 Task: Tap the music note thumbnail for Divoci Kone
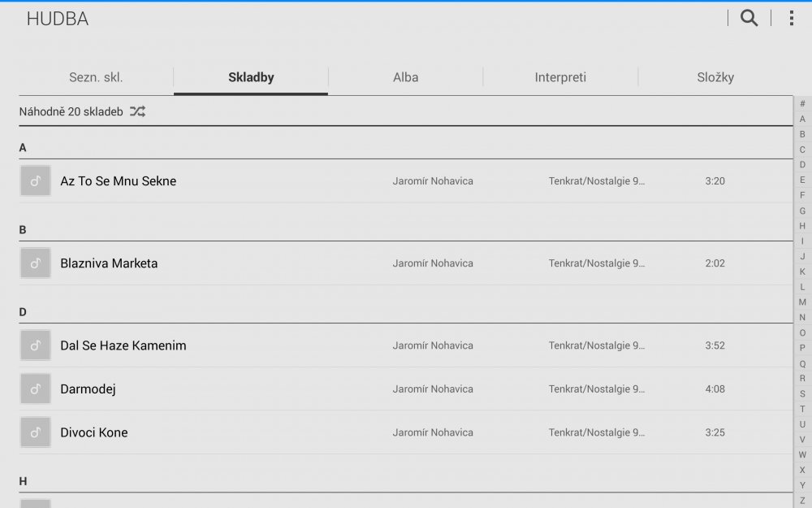tap(36, 432)
